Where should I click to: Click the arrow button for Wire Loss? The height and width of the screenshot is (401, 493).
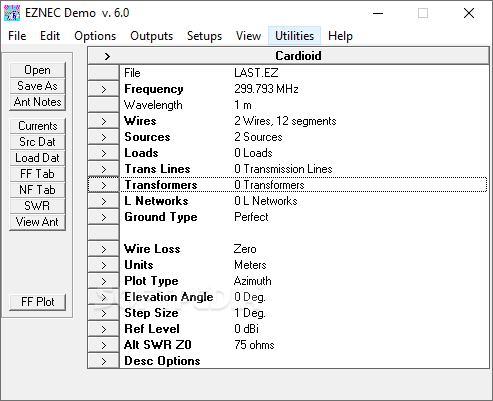pyautogui.click(x=104, y=249)
